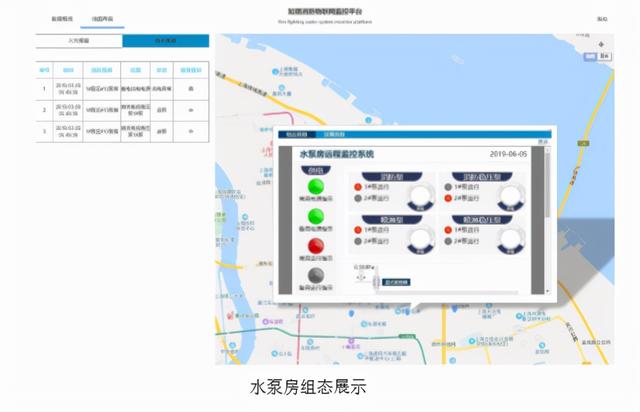Click the dark label header of bottom-right pump group

482,220
